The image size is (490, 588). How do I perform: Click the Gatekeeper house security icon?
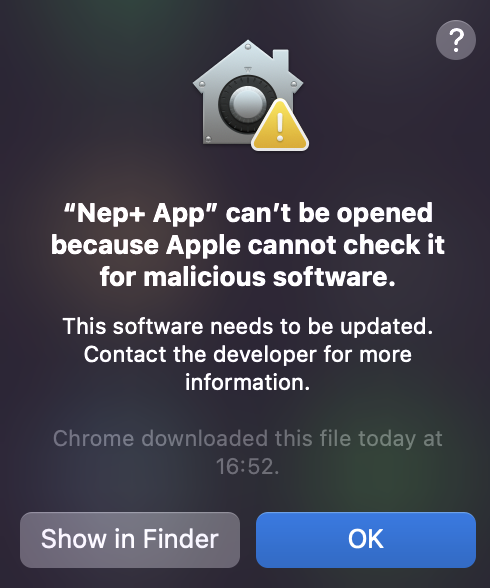click(250, 95)
